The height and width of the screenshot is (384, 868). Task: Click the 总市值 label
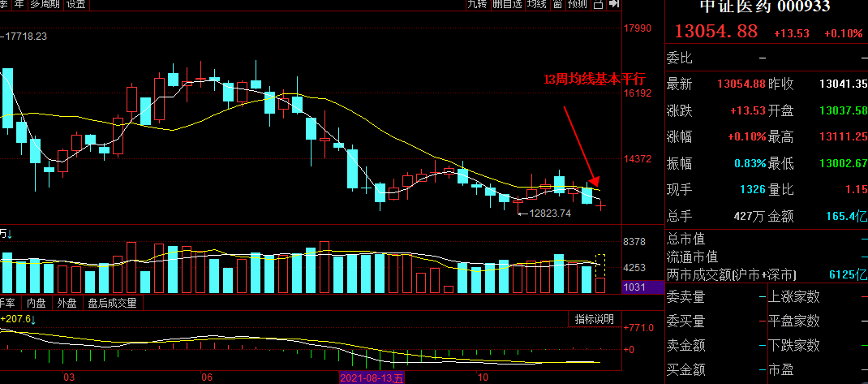click(x=685, y=239)
